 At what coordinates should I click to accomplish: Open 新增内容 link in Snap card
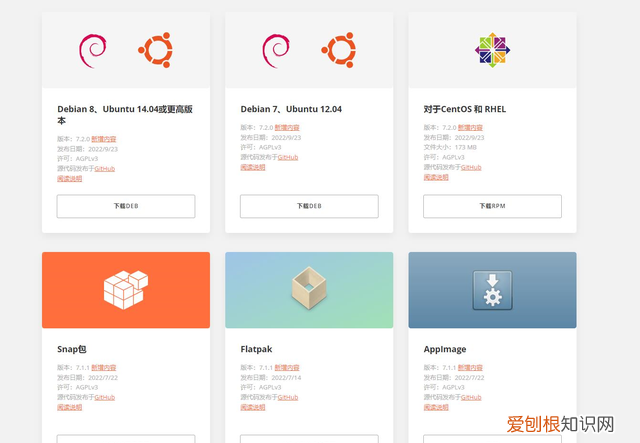click(104, 367)
